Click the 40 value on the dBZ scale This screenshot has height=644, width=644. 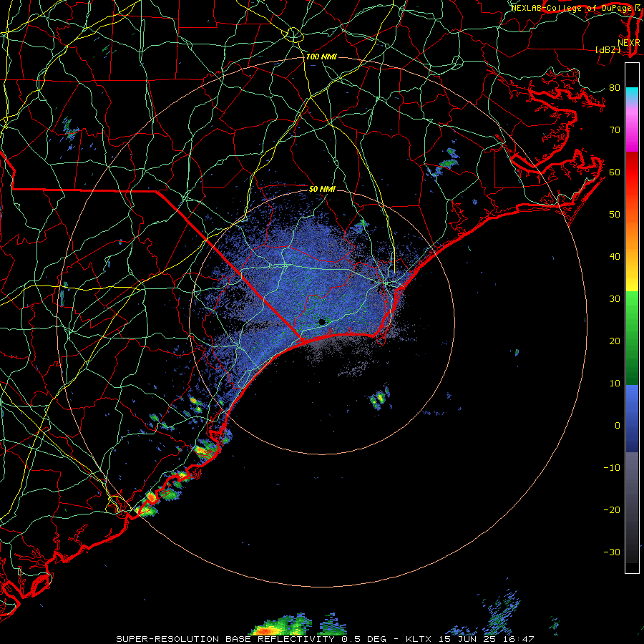(615, 257)
